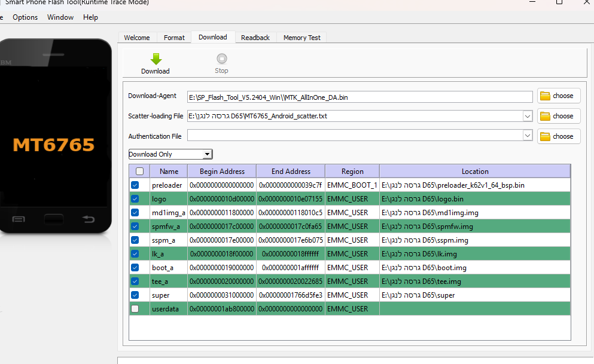Click folder icon to choose Download-Agent
The image size is (594, 364).
(544, 96)
